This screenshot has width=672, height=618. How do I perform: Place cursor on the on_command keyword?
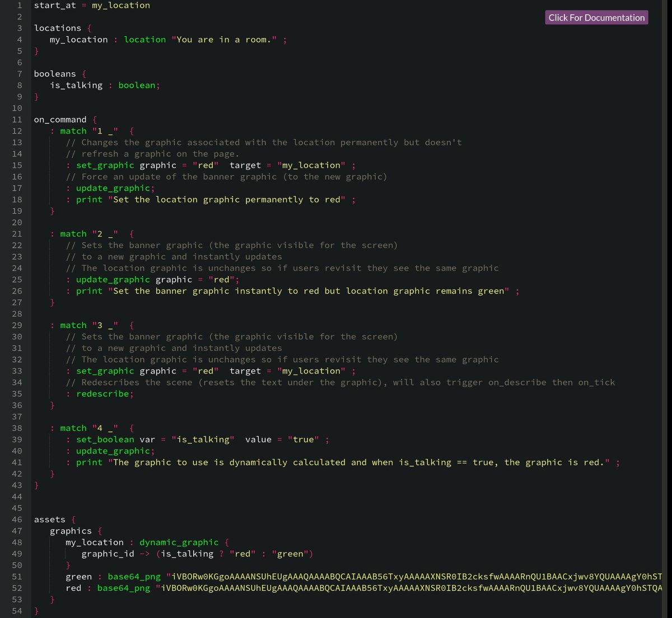[60, 120]
